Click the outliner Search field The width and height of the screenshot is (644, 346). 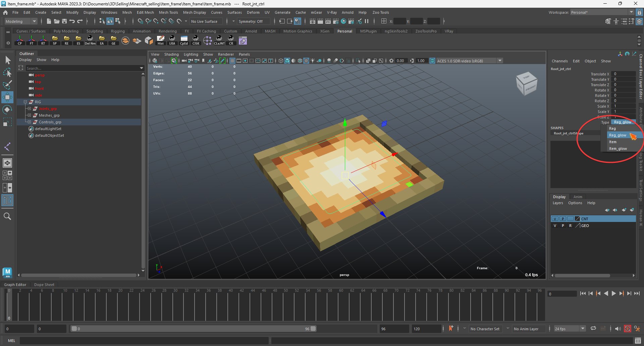(82, 68)
